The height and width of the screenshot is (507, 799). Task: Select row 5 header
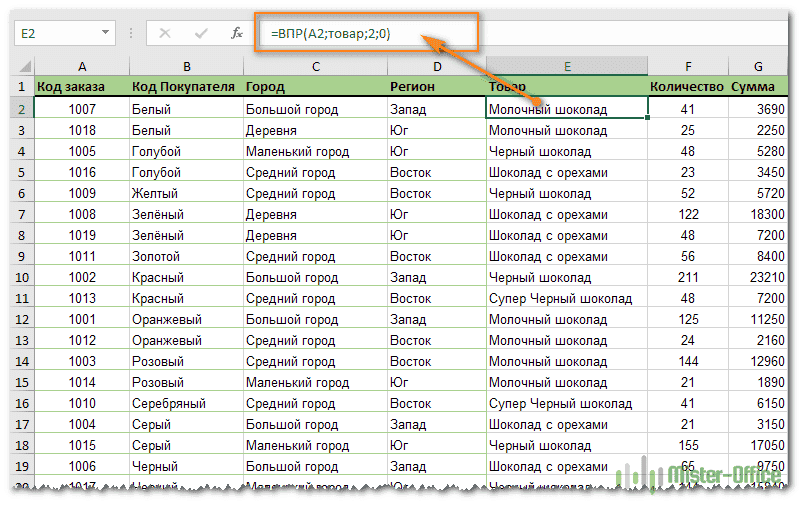pyautogui.click(x=22, y=172)
